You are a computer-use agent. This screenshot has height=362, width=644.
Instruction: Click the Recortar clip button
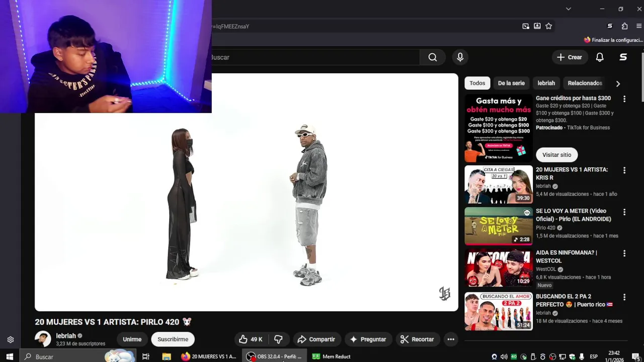pyautogui.click(x=417, y=339)
